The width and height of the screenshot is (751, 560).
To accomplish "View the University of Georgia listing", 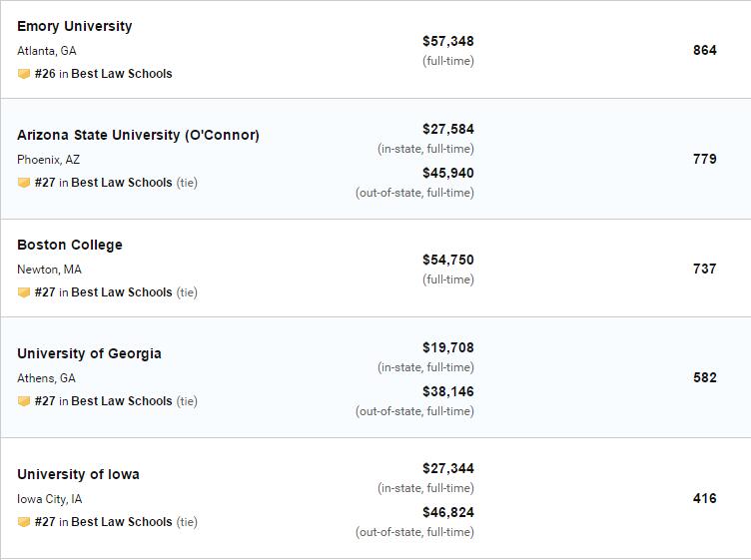I will tap(89, 353).
